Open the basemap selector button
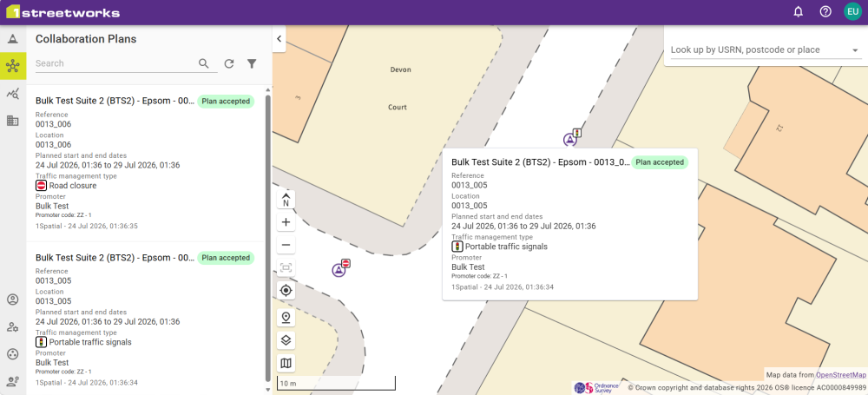The image size is (868, 395). 286,363
